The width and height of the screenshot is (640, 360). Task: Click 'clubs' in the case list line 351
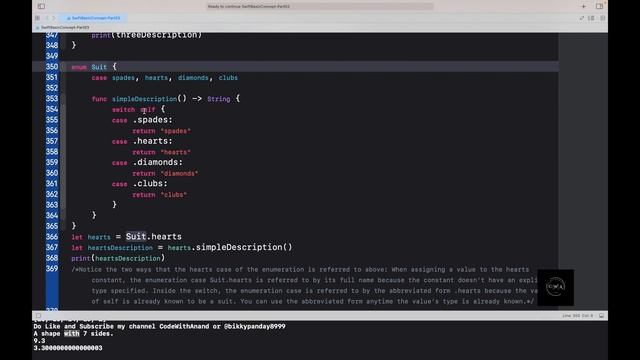point(228,78)
